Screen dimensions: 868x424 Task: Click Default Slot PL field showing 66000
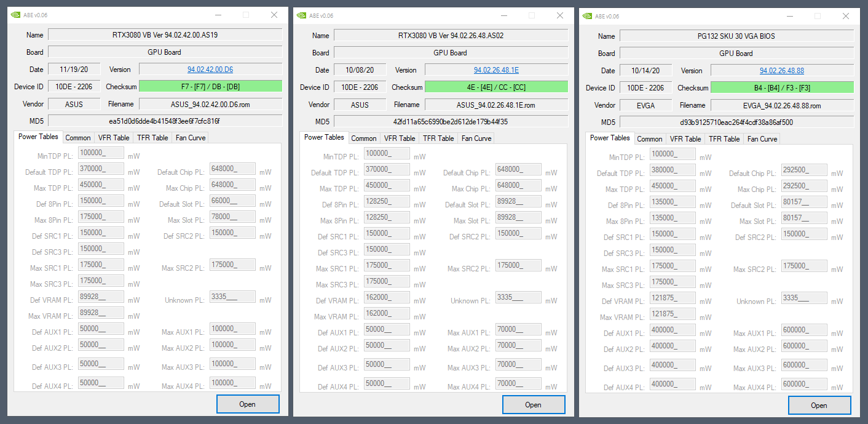(x=232, y=201)
